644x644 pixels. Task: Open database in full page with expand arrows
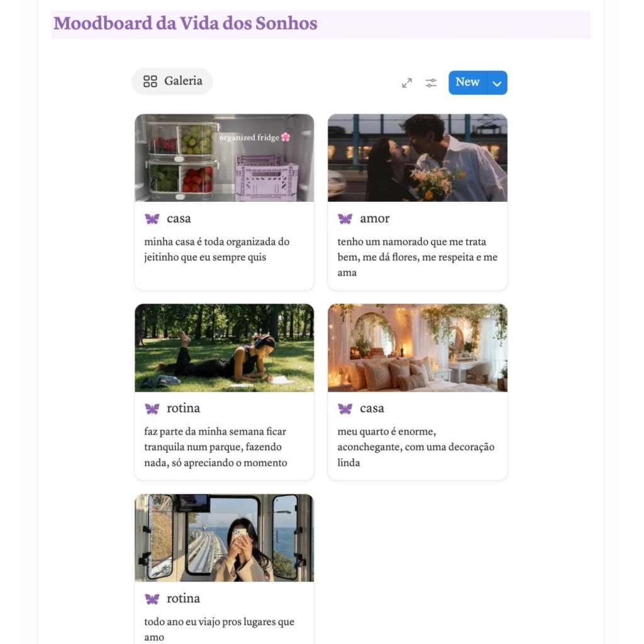click(x=407, y=83)
